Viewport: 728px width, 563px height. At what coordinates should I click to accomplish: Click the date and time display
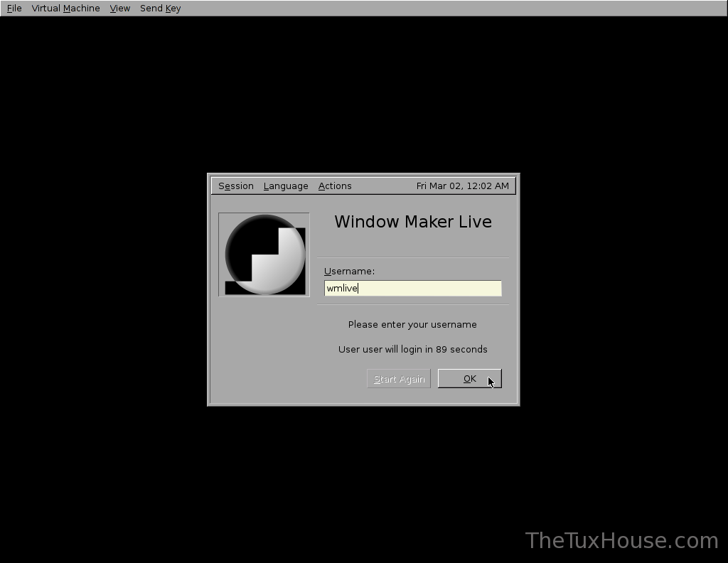coord(462,186)
